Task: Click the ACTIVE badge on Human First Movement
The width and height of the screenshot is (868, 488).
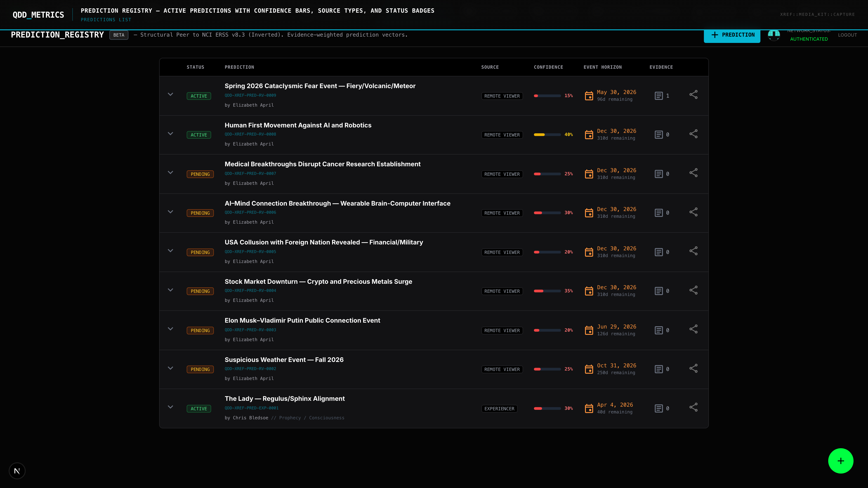Action: coord(199,135)
